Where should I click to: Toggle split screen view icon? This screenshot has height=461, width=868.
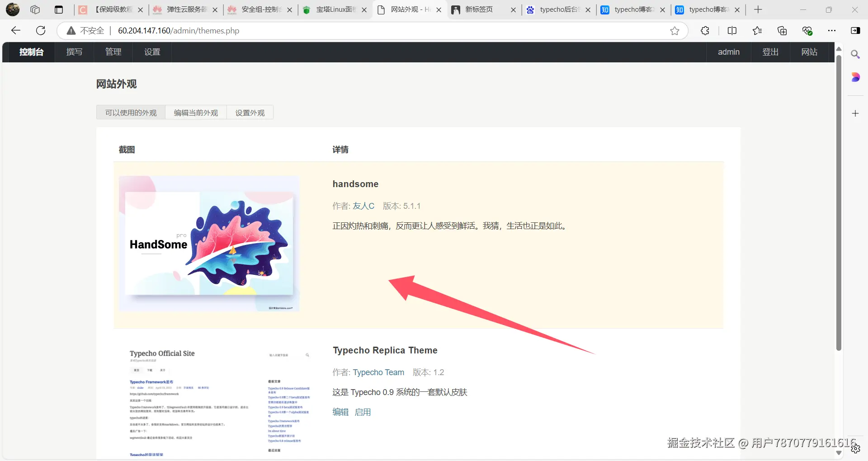click(732, 31)
